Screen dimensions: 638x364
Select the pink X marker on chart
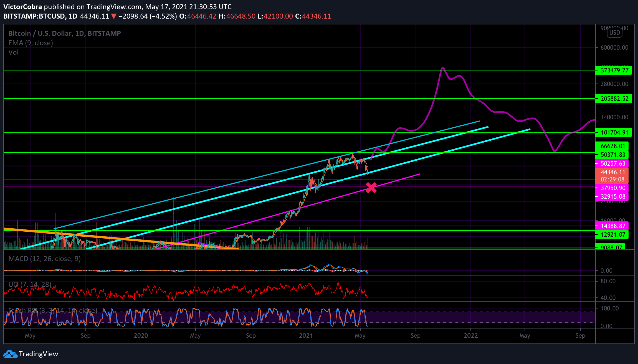371,188
